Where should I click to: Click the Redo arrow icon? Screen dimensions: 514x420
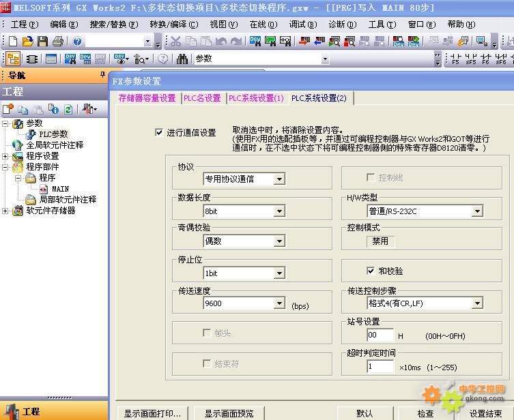click(236, 41)
